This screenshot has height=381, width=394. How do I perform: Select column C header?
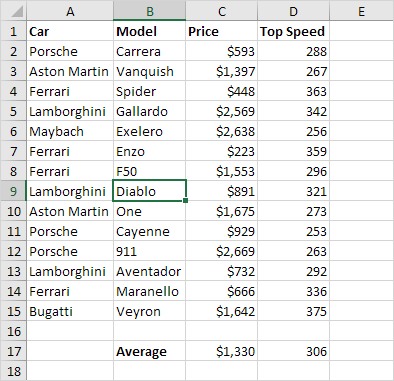222,11
